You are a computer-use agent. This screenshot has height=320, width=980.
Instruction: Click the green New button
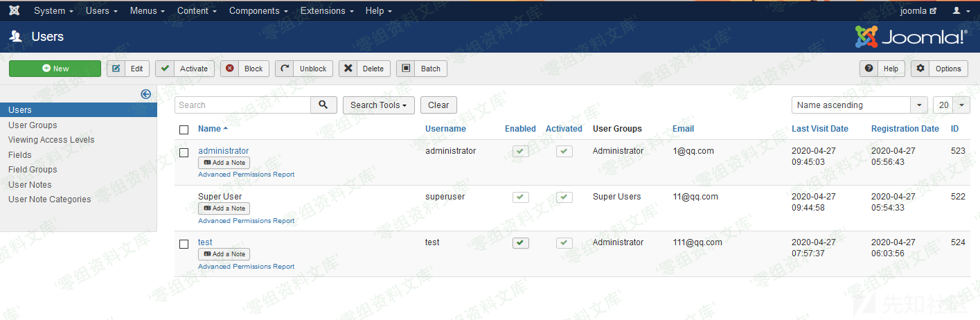[x=55, y=69]
